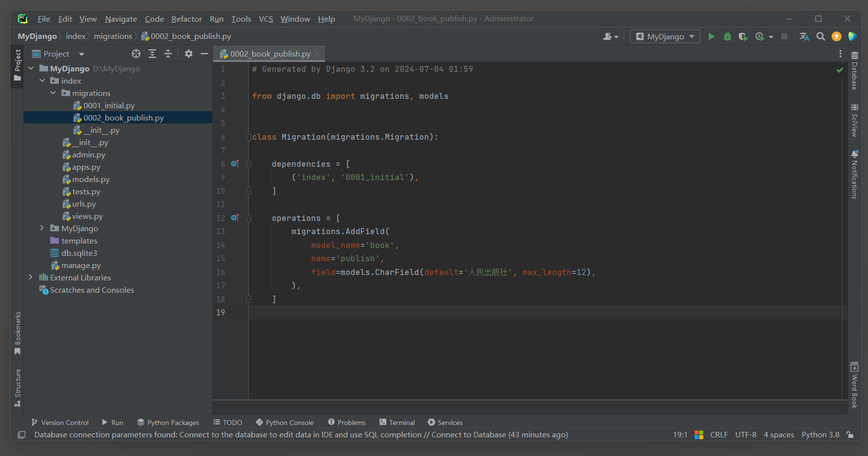The image size is (868, 456).
Task: Open Python Console tool window
Action: point(285,423)
